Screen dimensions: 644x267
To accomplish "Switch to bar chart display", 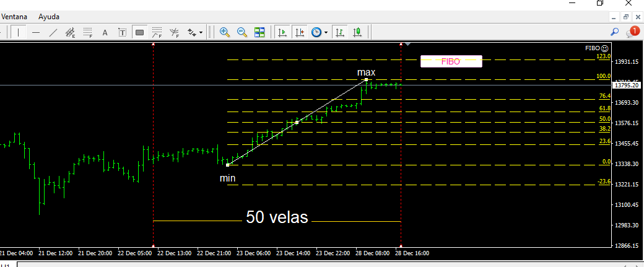I will pos(339,32).
